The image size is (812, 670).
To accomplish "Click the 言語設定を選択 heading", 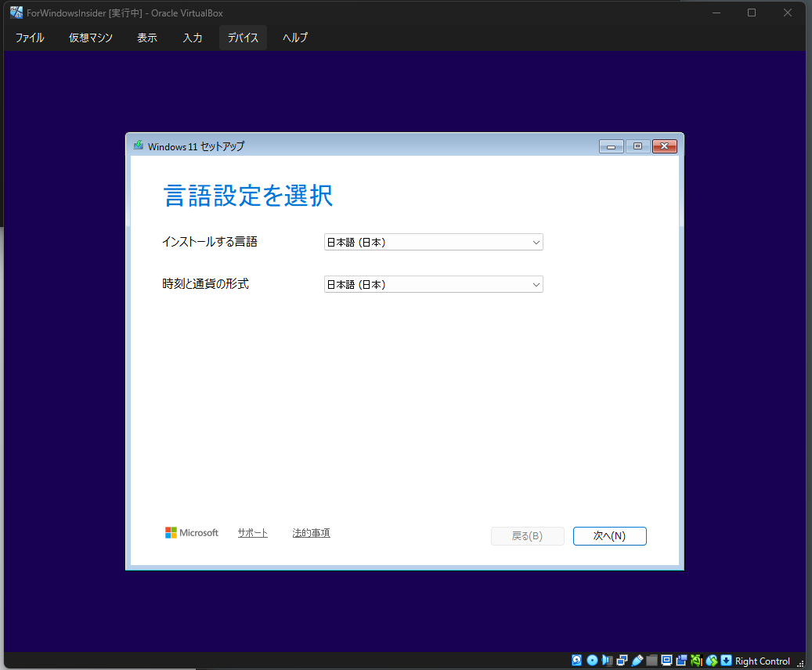I will click(x=248, y=196).
